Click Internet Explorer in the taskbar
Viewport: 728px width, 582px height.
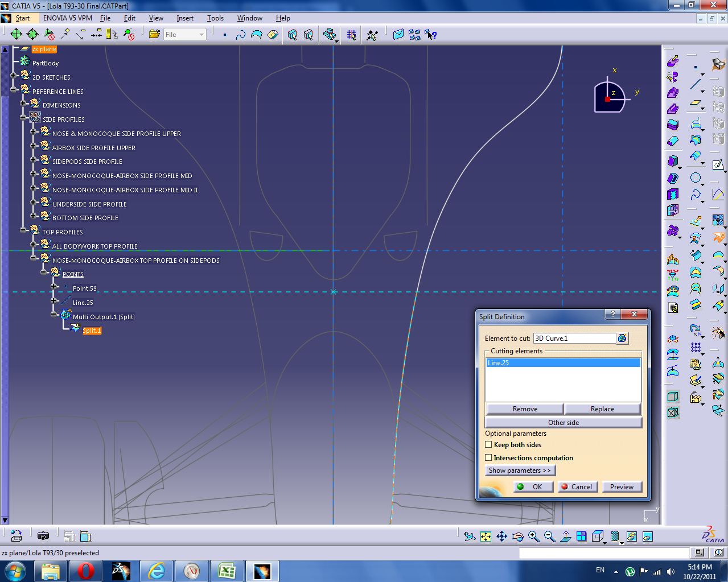tap(157, 571)
